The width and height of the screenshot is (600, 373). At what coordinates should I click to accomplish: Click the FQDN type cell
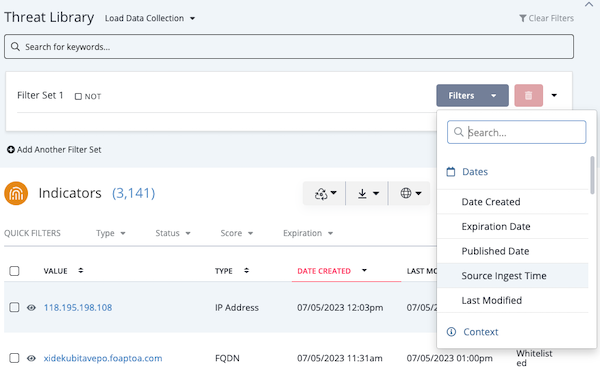pyautogui.click(x=227, y=358)
